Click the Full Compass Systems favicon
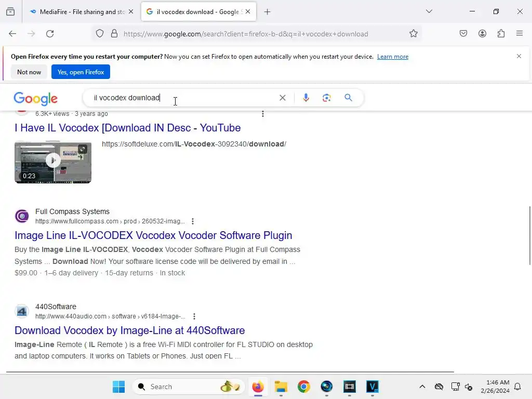 [x=22, y=216]
